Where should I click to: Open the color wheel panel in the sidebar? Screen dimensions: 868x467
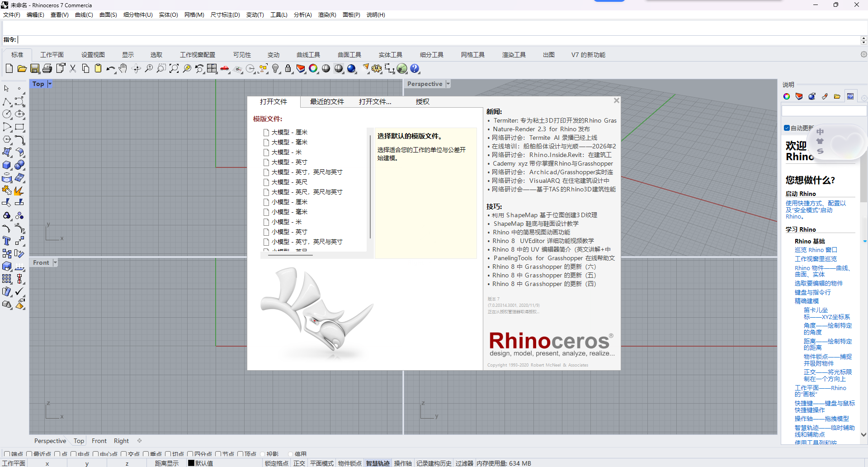786,96
